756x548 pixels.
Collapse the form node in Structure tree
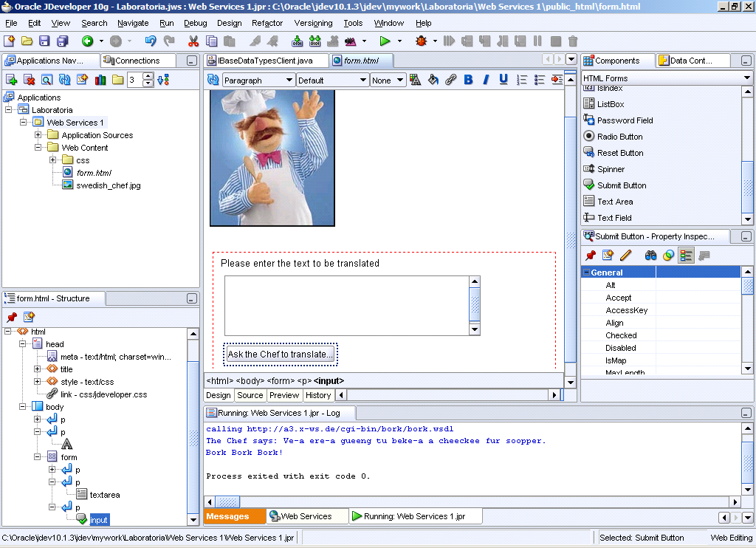[x=38, y=457]
